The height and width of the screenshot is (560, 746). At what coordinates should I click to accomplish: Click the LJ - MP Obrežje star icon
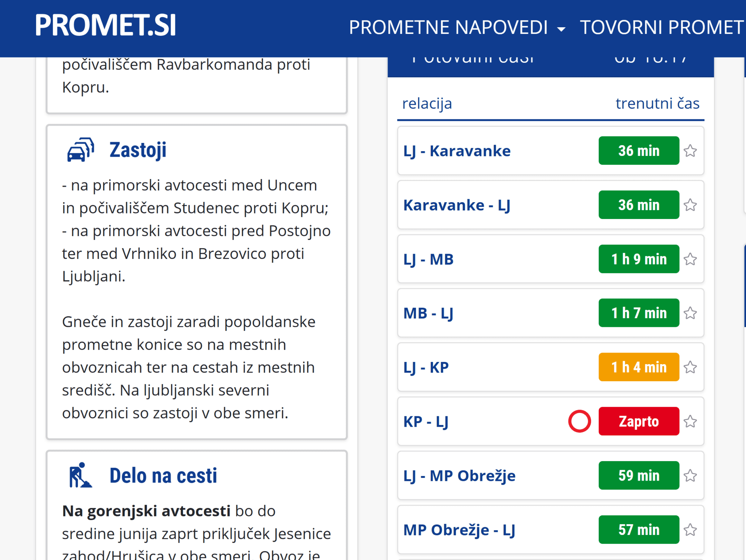pos(690,476)
